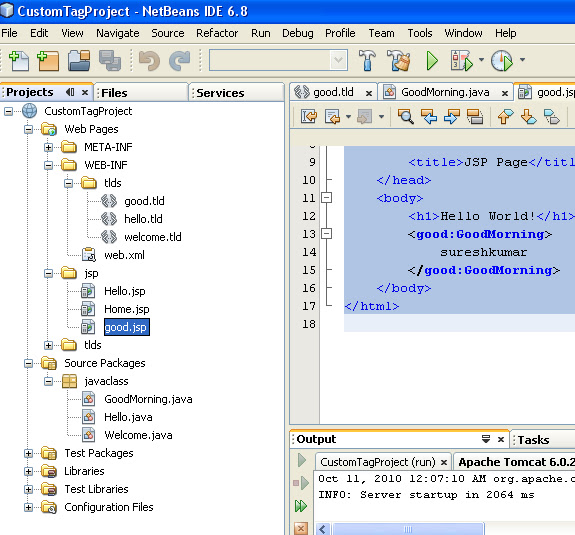575x535 pixels.
Task: Expand the Configuration Files node
Action: [x=28, y=507]
